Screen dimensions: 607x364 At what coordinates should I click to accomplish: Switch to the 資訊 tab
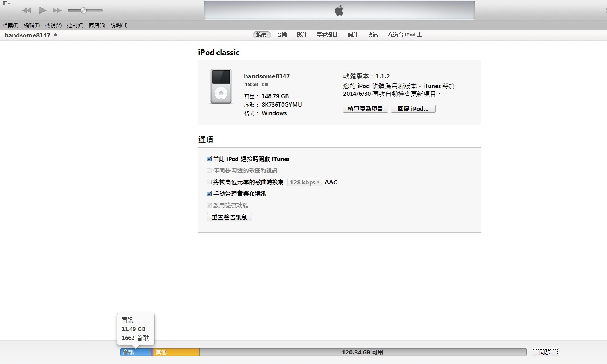tap(373, 35)
